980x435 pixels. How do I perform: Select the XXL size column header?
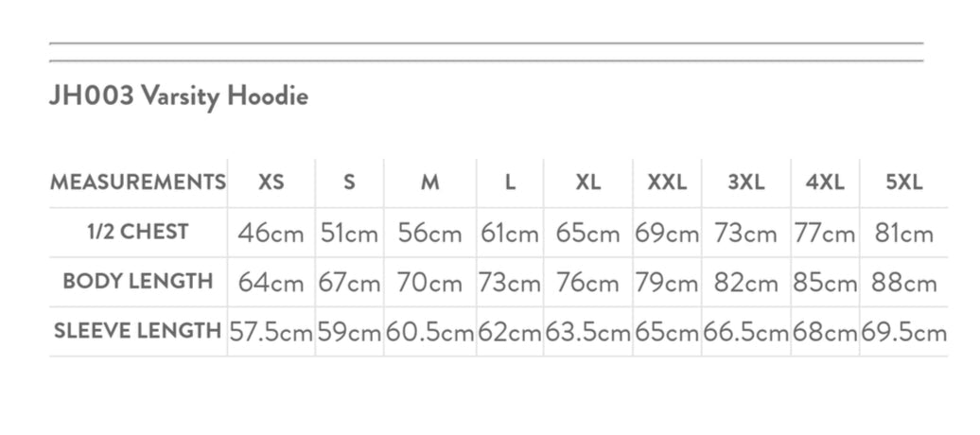pyautogui.click(x=667, y=183)
